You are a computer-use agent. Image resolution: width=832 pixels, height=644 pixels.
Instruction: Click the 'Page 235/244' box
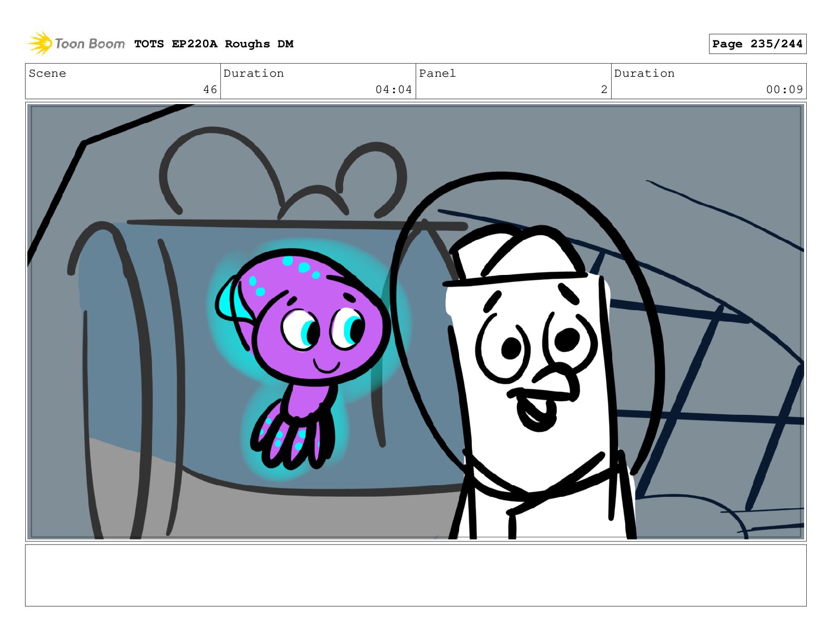pyautogui.click(x=757, y=44)
